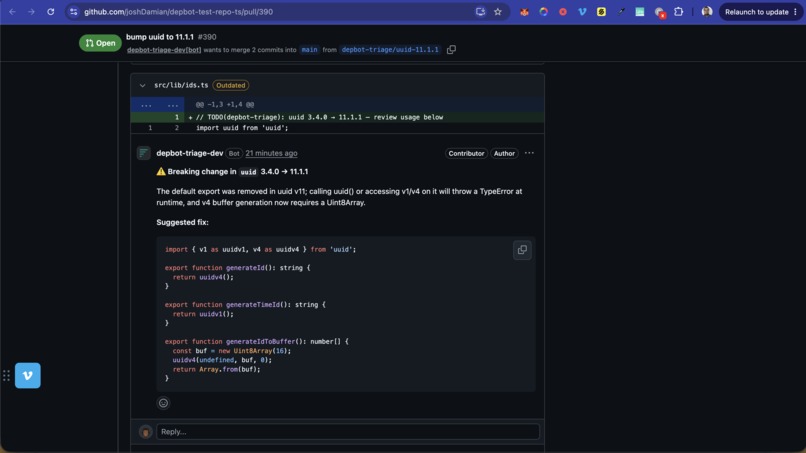Viewport: 806px width, 453px height.
Task: Click the green Open status badge
Action: click(x=100, y=43)
